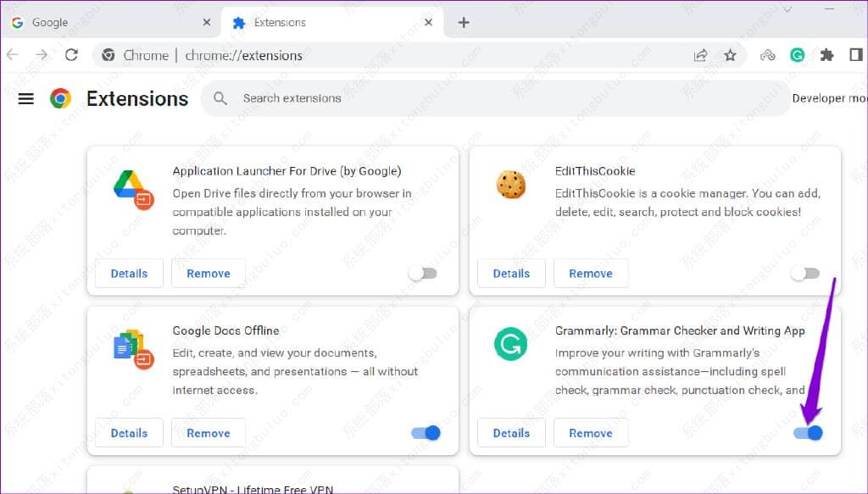The image size is (868, 494).
Task: Open the Grammarly extension from the toolbar
Action: (797, 55)
